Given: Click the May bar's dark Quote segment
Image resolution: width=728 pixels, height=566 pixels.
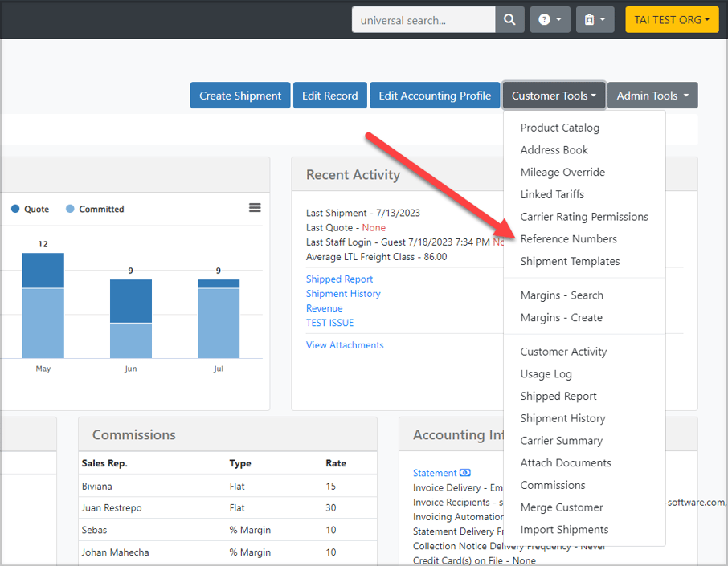Looking at the screenshot, I should 43,271.
